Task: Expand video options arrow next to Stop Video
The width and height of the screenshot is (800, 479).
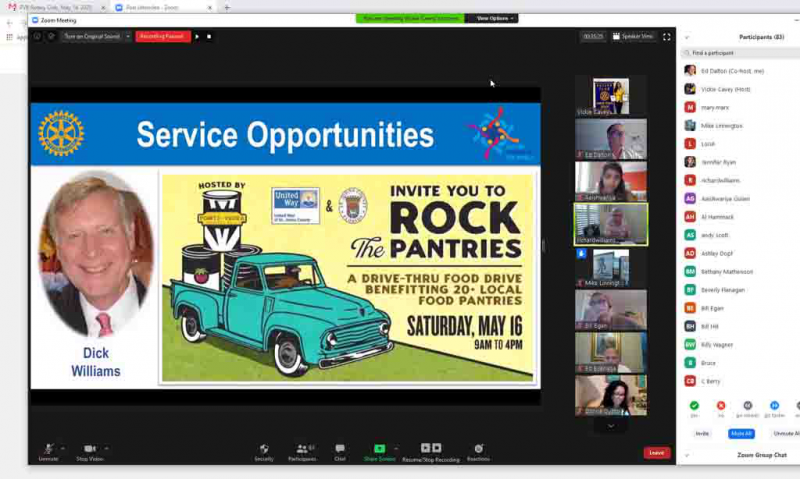Action: tap(106, 448)
